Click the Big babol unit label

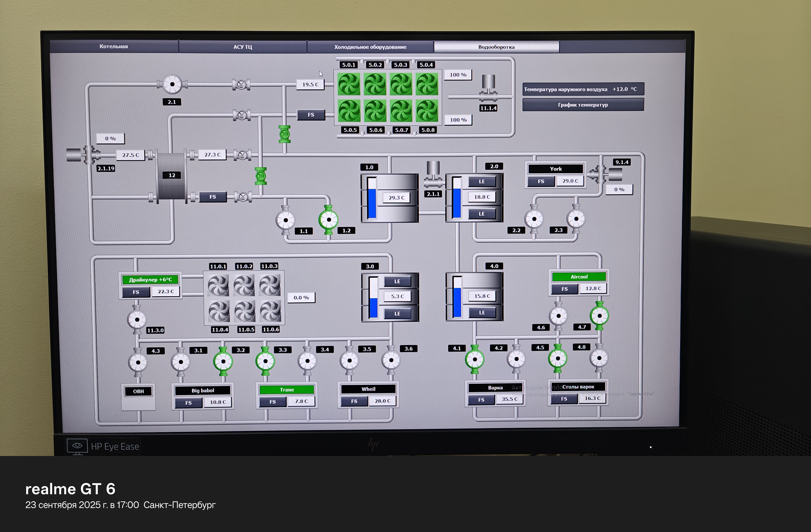coord(203,391)
